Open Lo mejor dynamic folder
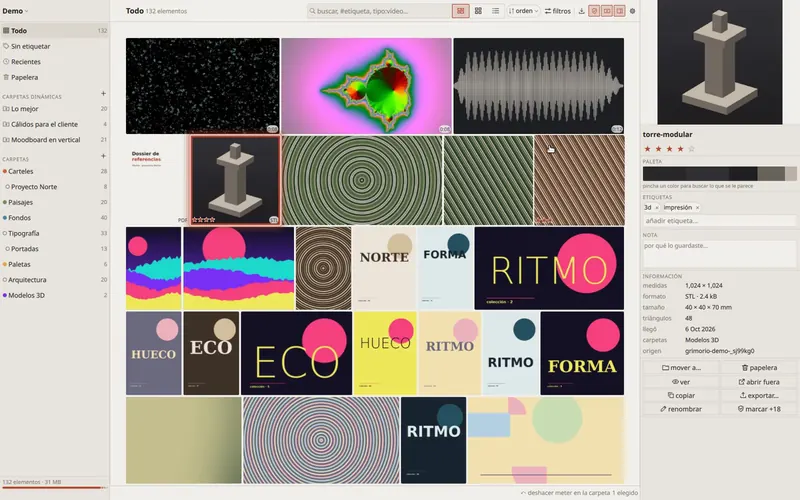The image size is (800, 500). 54,109
